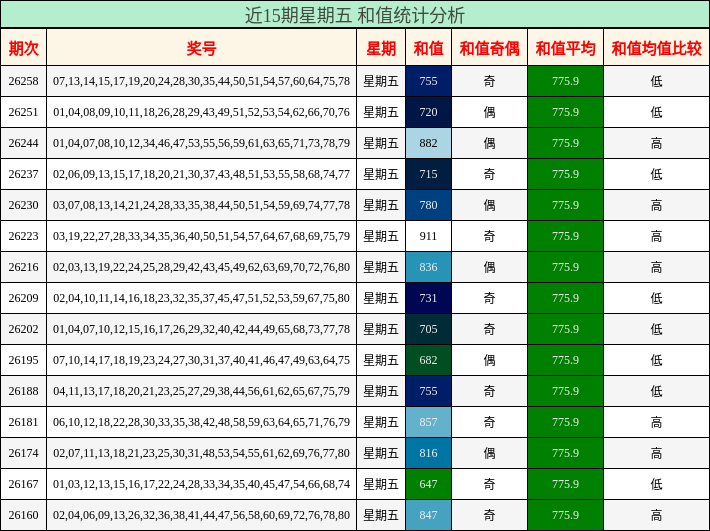This screenshot has width=710, height=531.
Task: Select issue number 26230
Action: [24, 205]
